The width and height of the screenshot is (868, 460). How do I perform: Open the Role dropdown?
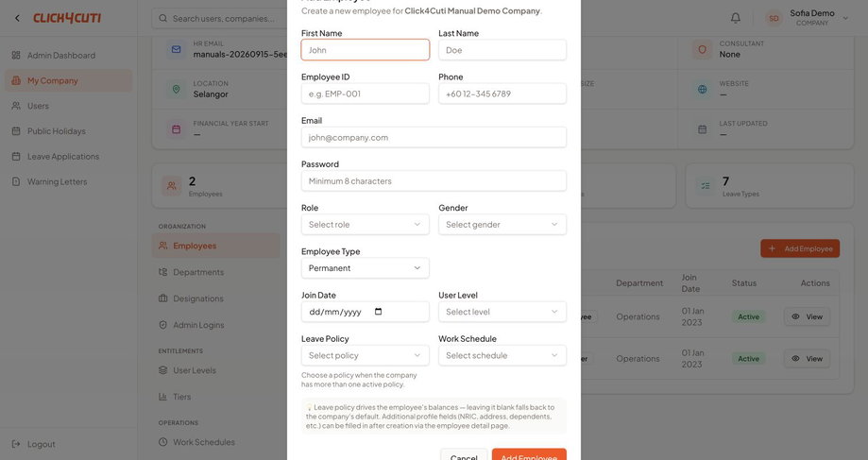click(x=366, y=224)
